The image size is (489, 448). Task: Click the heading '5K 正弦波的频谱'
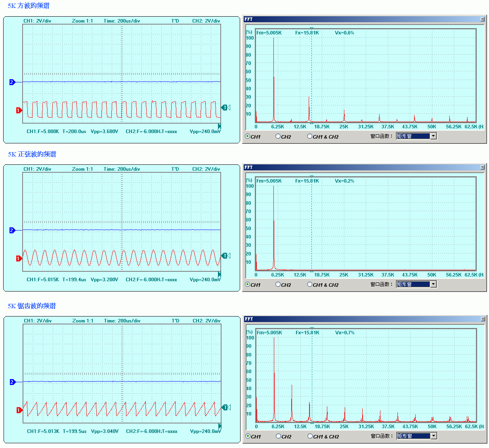(x=32, y=154)
